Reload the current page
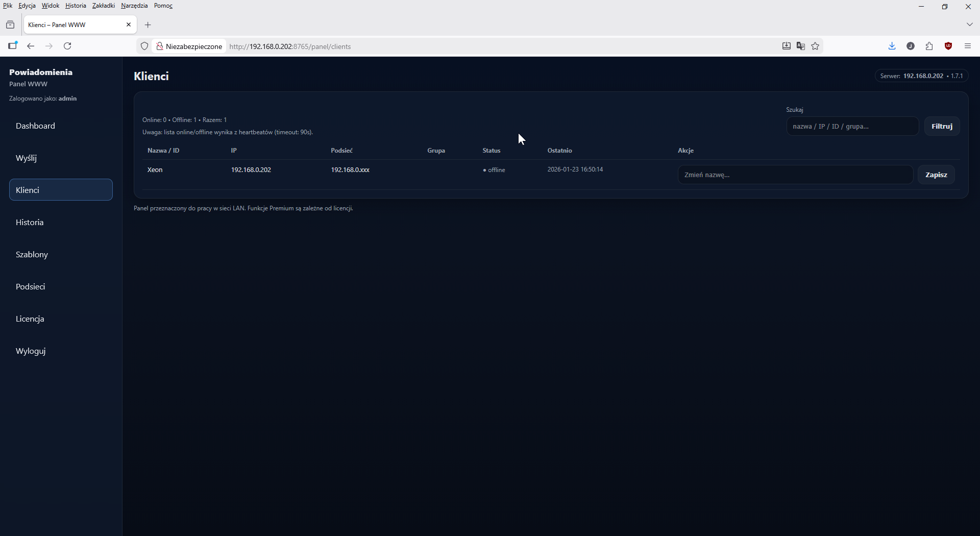Screen dimensions: 980x536 [67, 46]
